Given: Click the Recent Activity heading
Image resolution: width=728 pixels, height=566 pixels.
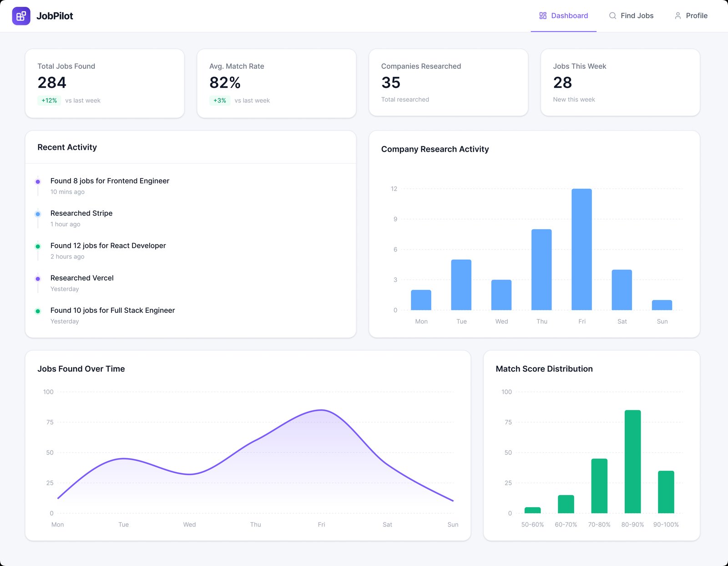Looking at the screenshot, I should 67,147.
